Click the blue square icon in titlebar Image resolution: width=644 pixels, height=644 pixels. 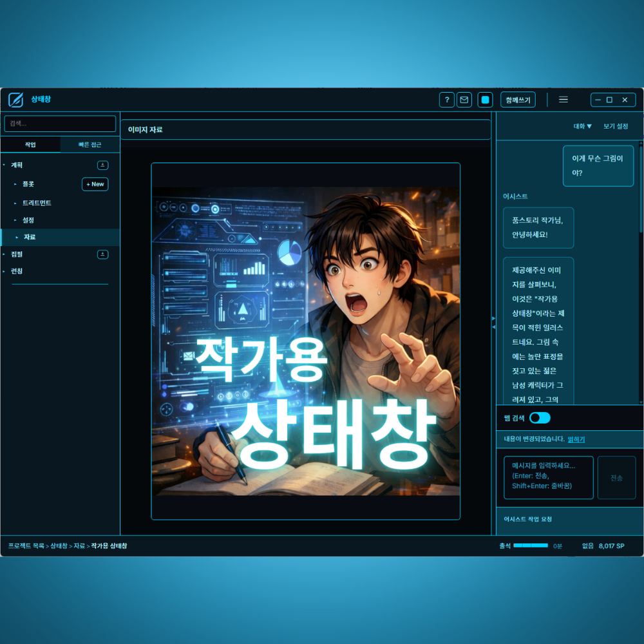click(x=485, y=99)
